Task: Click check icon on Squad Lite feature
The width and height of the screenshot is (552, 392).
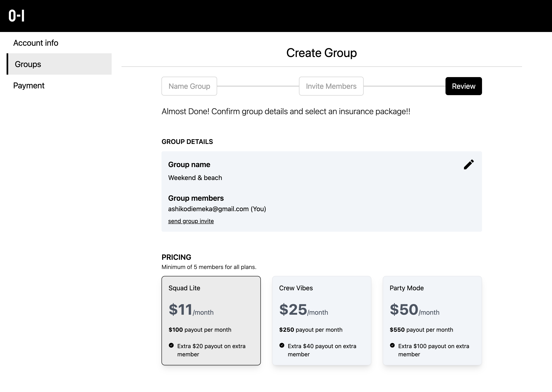Action: (171, 345)
